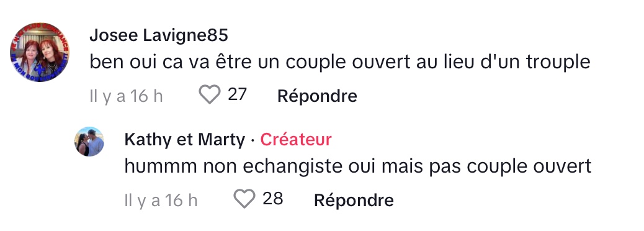Image resolution: width=644 pixels, height=231 pixels.
Task: Visit the Kathy et Marty username link
Action: click(184, 140)
